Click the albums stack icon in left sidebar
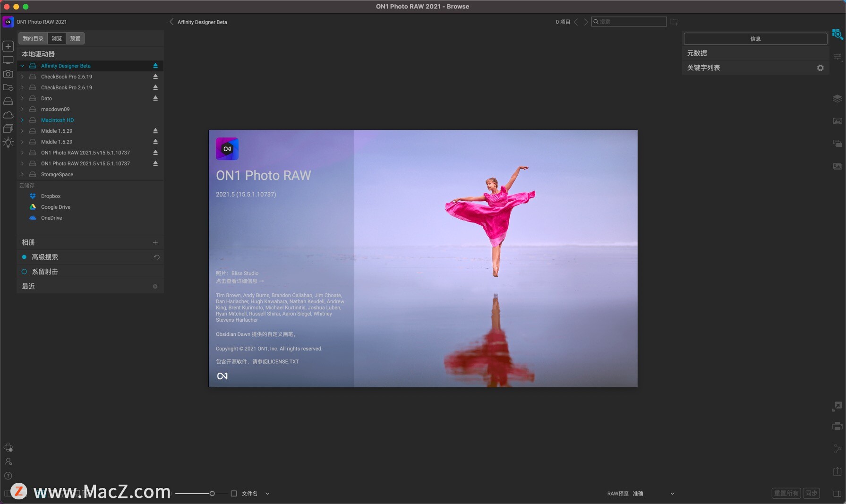This screenshot has height=504, width=846. click(8, 128)
